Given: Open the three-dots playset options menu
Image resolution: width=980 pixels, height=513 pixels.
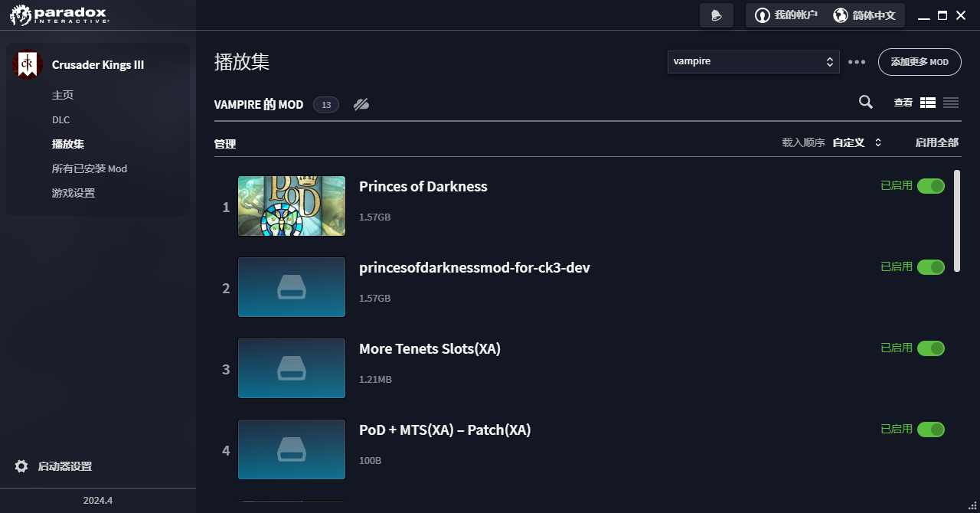Looking at the screenshot, I should 857,62.
